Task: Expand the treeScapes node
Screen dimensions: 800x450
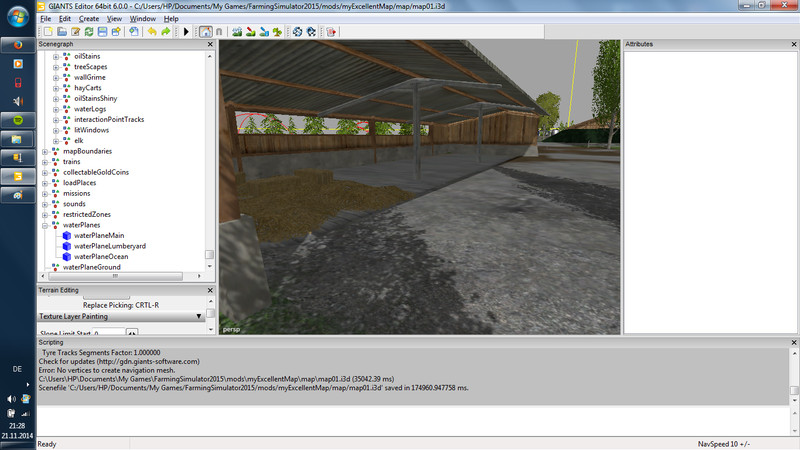Action: click(56, 67)
